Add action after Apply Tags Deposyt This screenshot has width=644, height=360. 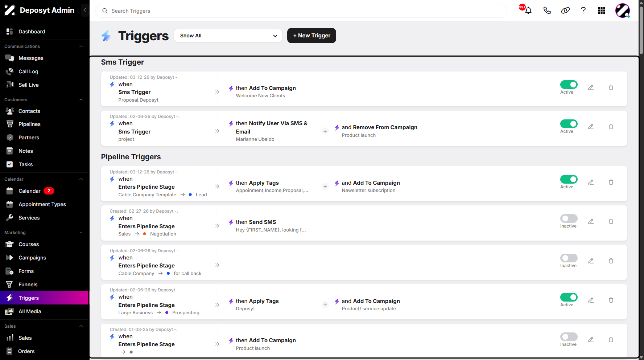coord(325,305)
